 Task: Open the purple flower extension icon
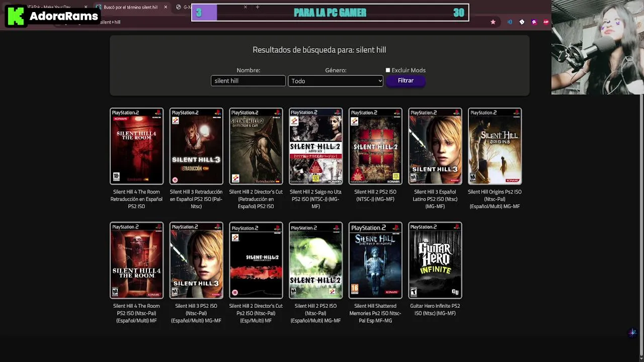(534, 22)
